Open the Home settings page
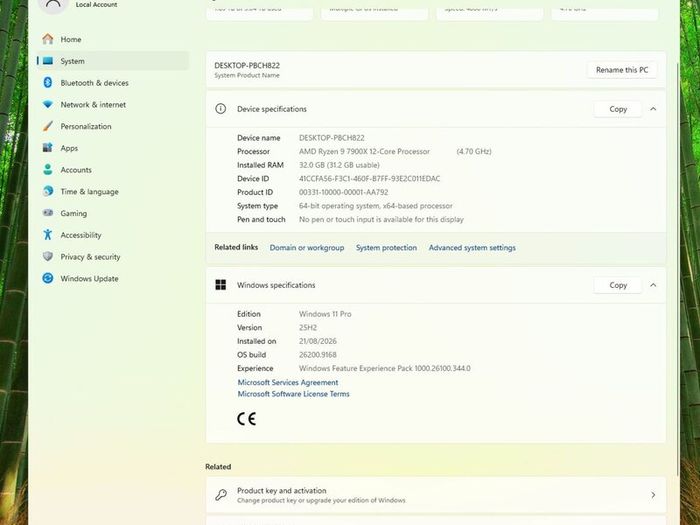Image resolution: width=700 pixels, height=525 pixels. coord(113,39)
